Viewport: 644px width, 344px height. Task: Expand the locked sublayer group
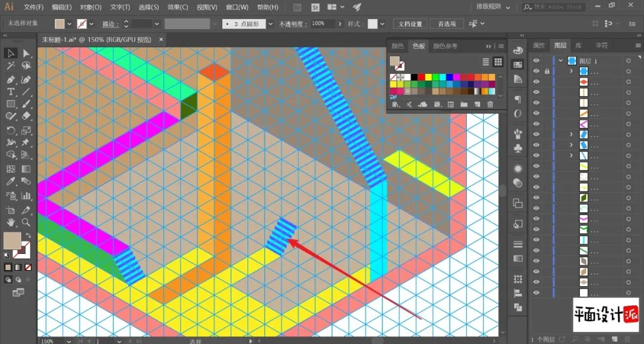571,71
